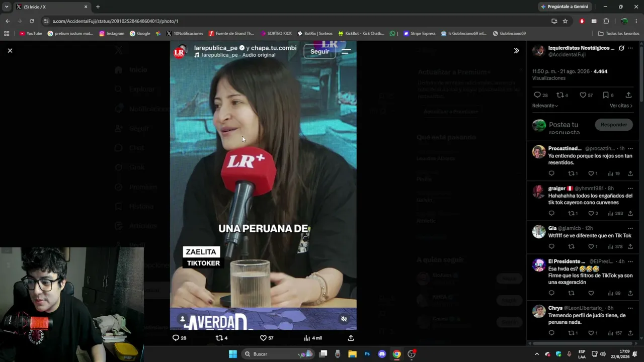Image resolution: width=644 pixels, height=362 pixels.
Task: Share the main post from the sidebar
Action: click(x=628, y=95)
